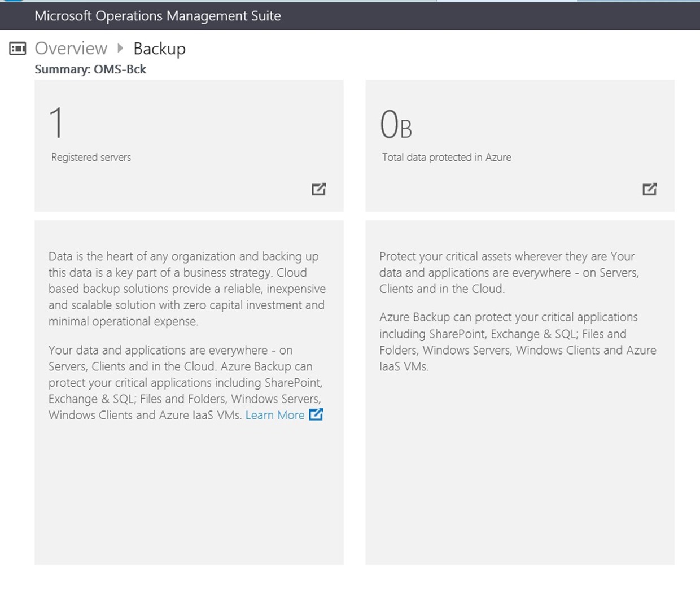The height and width of the screenshot is (590, 700).
Task: Click breadcrumb arrow between Overview and Backup
Action: click(x=120, y=48)
